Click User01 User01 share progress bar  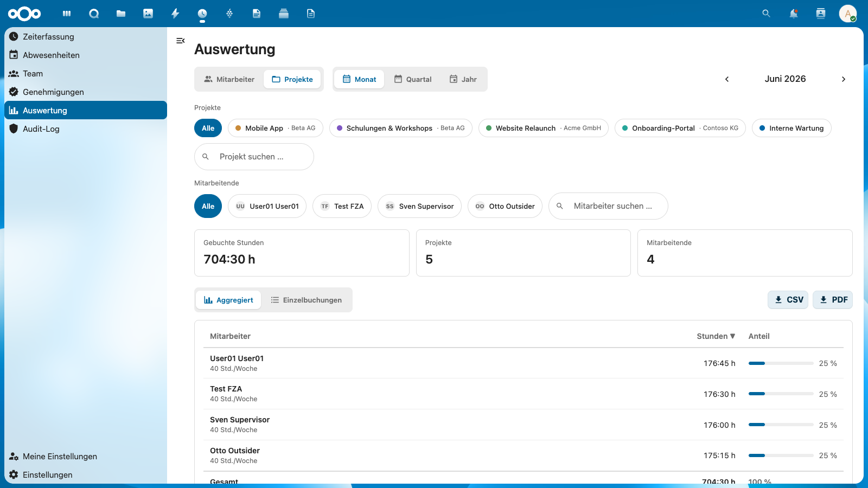[x=781, y=363]
